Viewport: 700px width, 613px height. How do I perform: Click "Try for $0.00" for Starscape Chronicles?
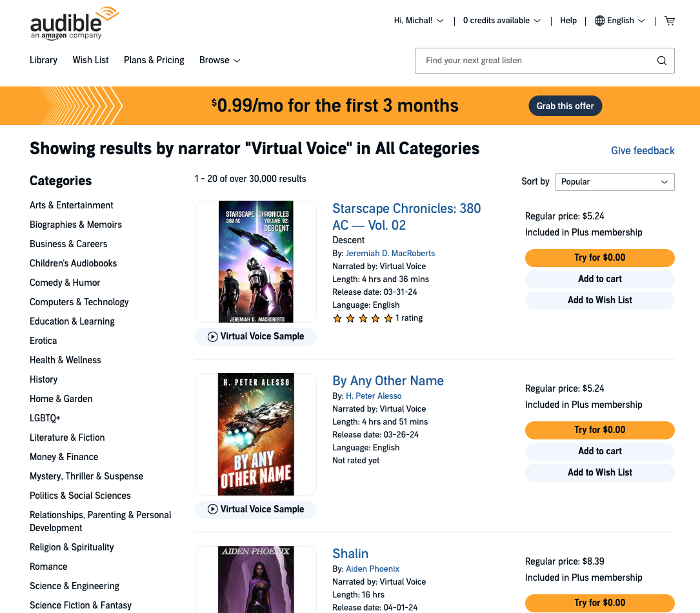tap(599, 257)
